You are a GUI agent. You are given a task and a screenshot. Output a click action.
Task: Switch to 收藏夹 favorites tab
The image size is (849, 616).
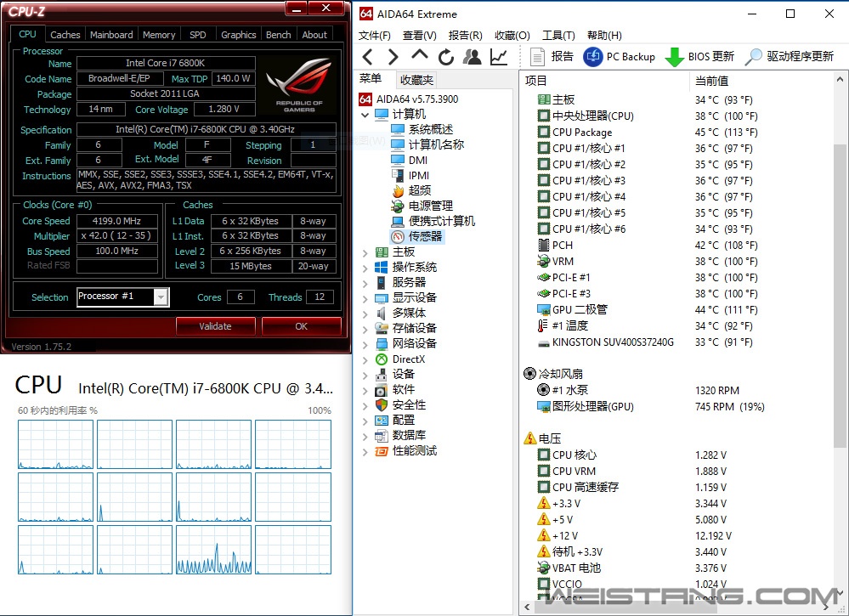pos(416,80)
